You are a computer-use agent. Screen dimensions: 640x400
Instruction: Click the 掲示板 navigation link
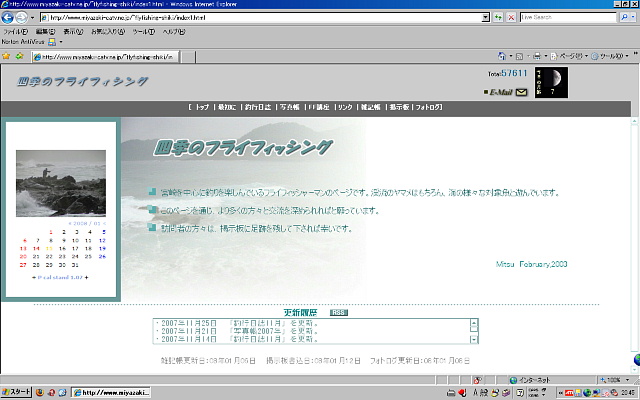tap(399, 107)
